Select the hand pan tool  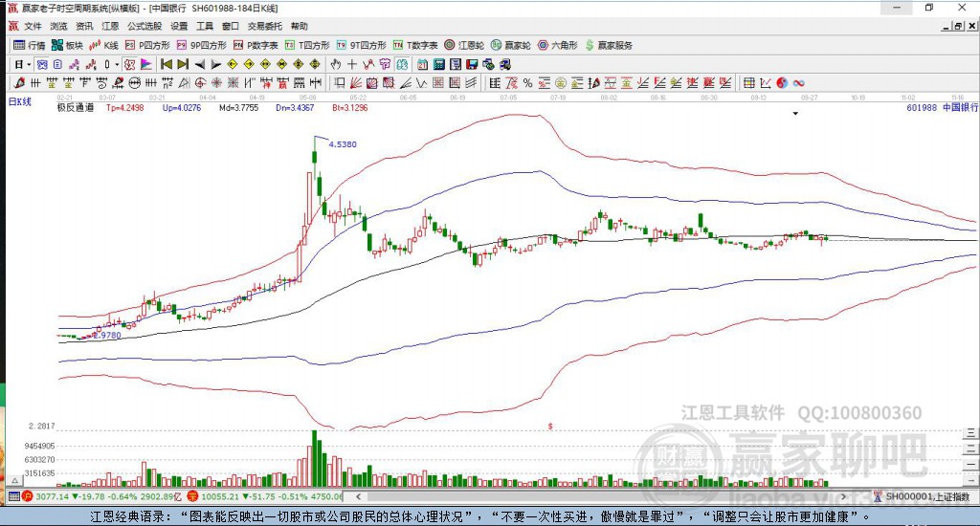click(336, 64)
